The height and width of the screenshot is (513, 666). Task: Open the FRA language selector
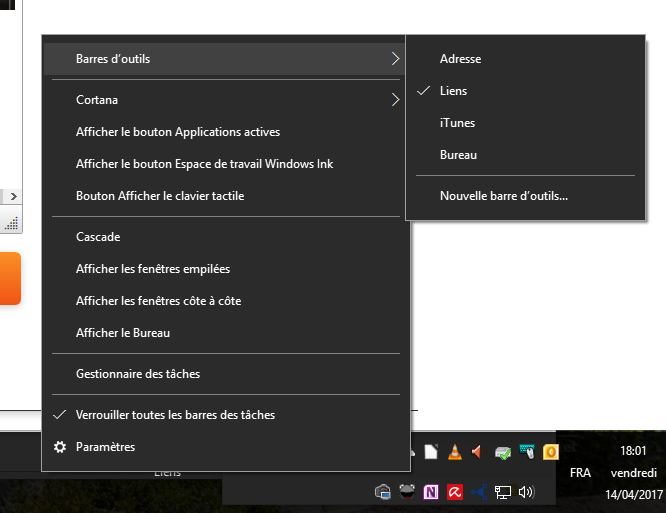pyautogui.click(x=580, y=473)
